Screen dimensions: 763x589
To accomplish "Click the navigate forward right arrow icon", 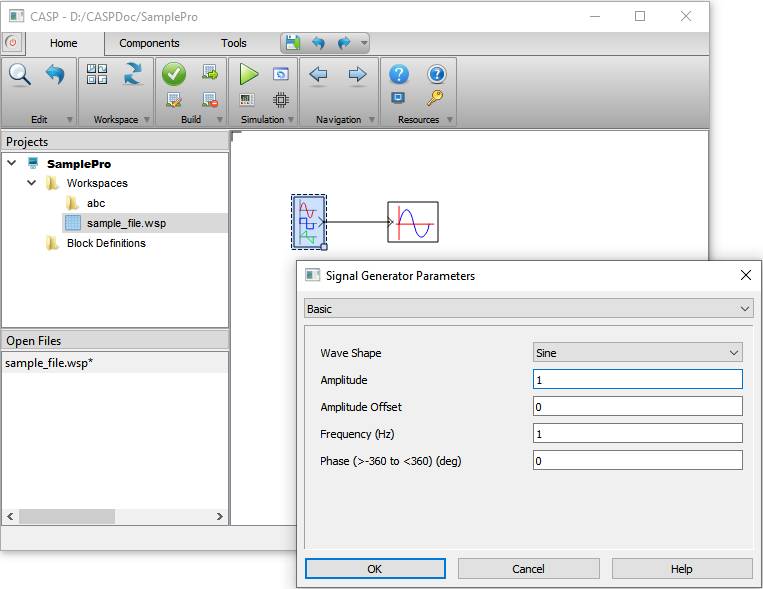I will (357, 74).
